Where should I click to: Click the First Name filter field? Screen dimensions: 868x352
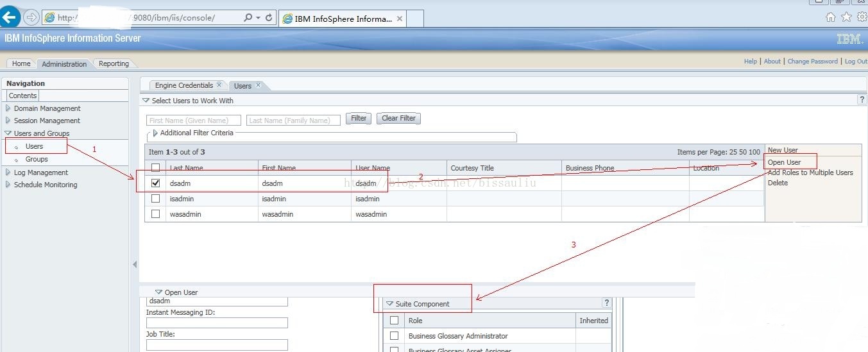[x=194, y=120]
